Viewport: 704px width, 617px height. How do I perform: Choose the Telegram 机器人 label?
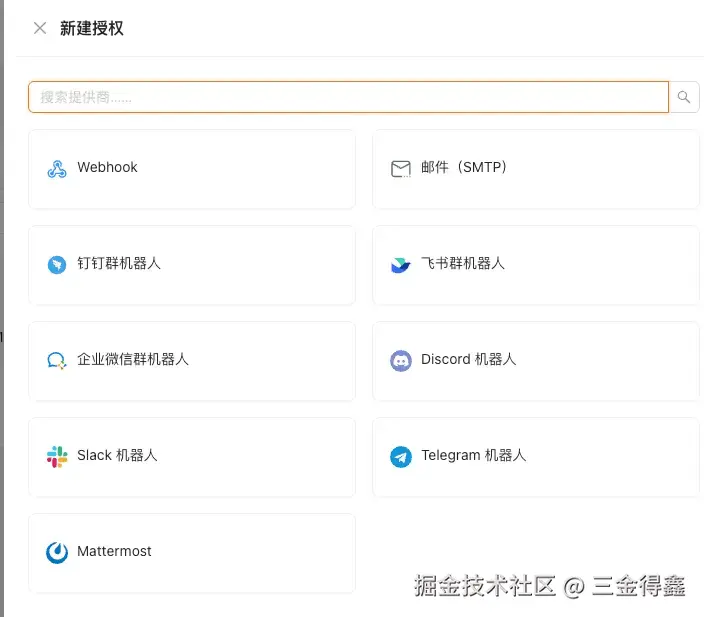coord(473,455)
